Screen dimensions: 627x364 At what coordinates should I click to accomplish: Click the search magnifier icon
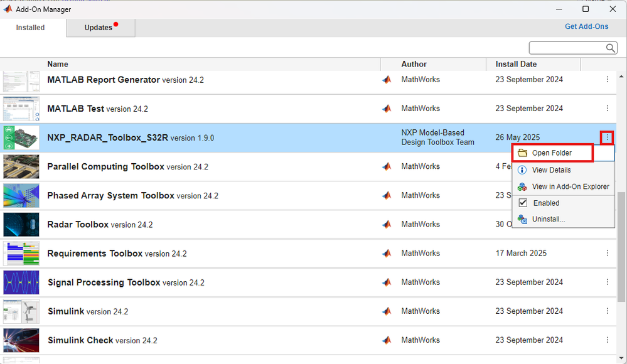click(611, 48)
